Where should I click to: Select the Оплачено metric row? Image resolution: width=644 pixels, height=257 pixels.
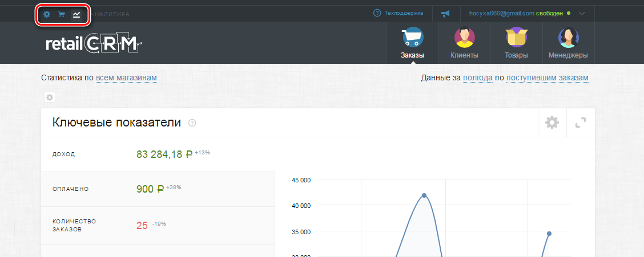(158, 189)
